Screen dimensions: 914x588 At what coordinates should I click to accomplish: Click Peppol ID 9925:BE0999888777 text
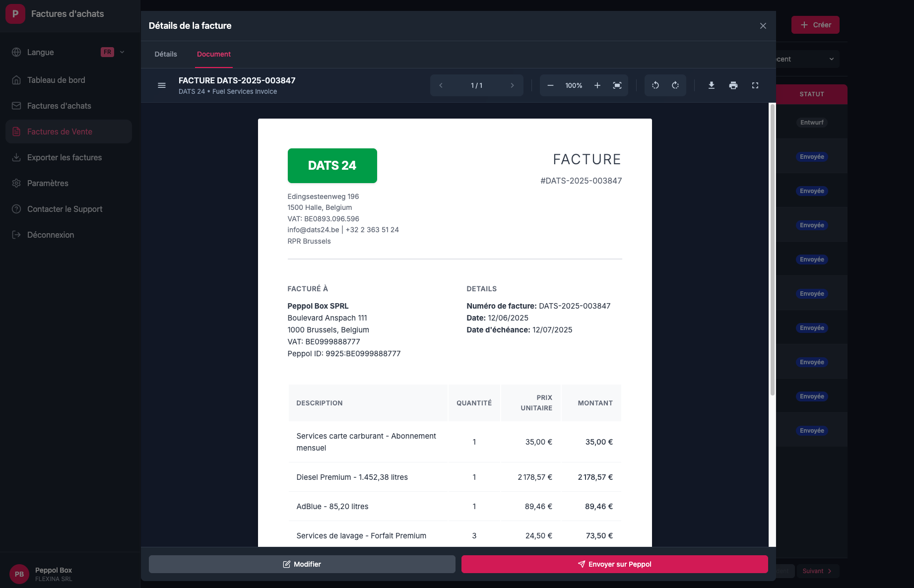(x=344, y=354)
